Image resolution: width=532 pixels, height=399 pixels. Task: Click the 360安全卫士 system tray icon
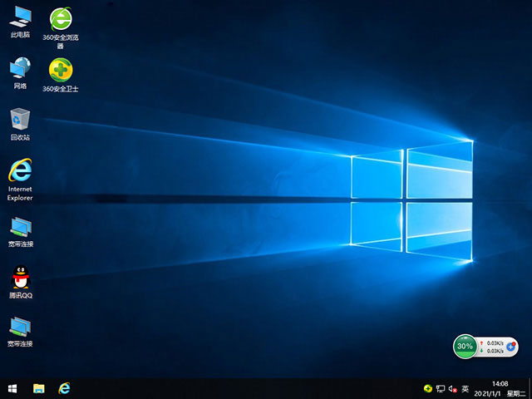(427, 388)
